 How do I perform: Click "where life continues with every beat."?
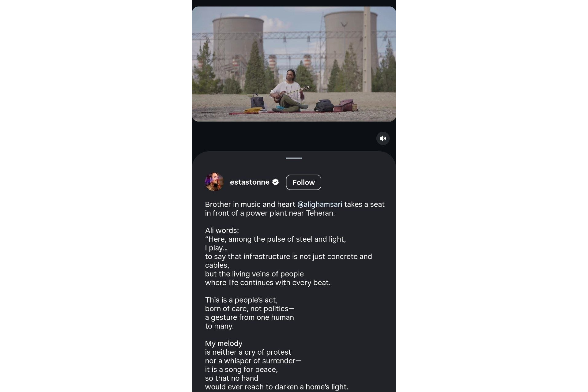coord(268,282)
